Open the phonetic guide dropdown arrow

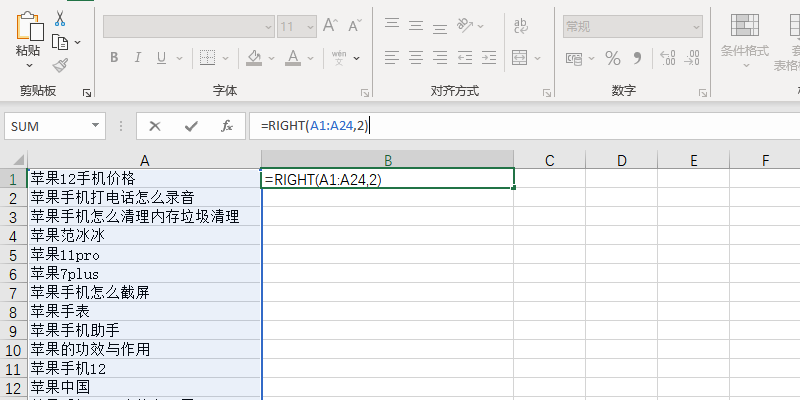(x=357, y=58)
